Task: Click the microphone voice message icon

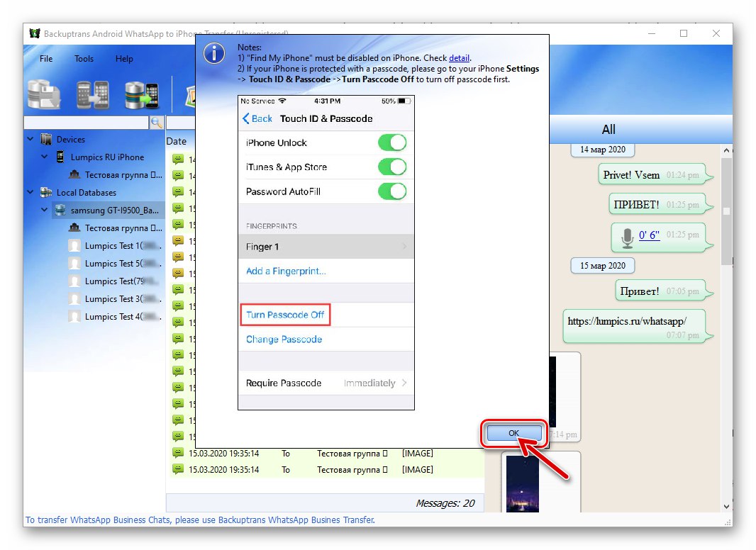Action: coord(627,237)
